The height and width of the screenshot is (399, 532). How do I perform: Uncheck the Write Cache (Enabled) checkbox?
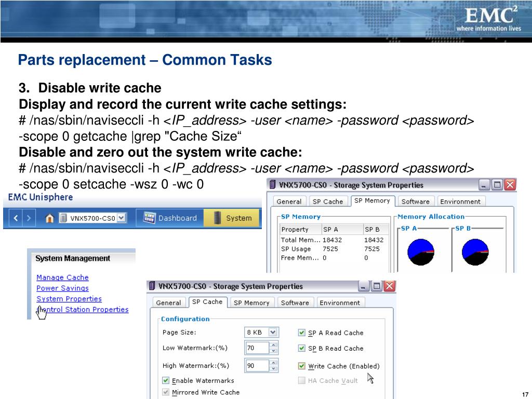pos(301,366)
